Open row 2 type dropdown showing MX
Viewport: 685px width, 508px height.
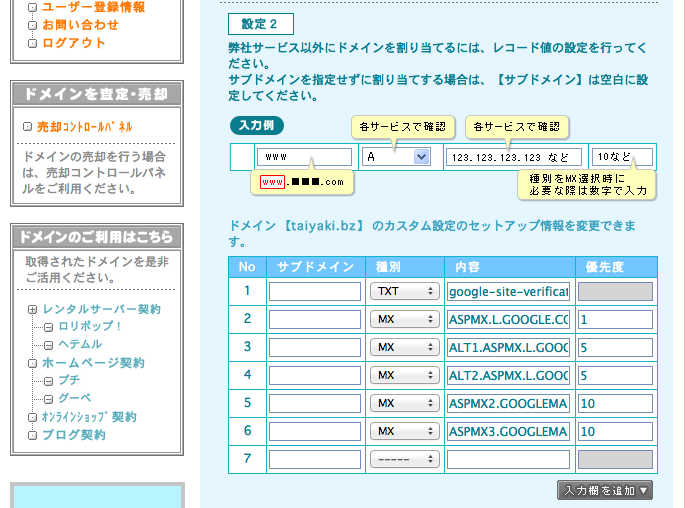pos(405,319)
